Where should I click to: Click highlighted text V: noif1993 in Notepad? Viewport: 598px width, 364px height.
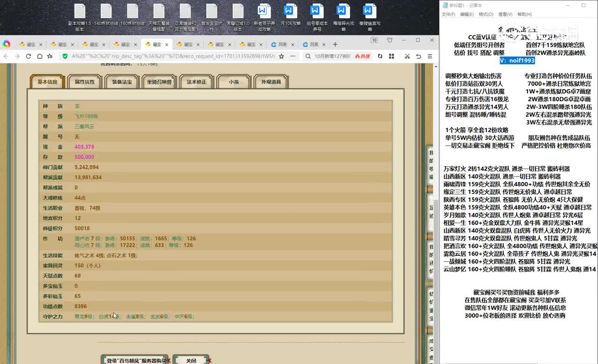pos(517,60)
